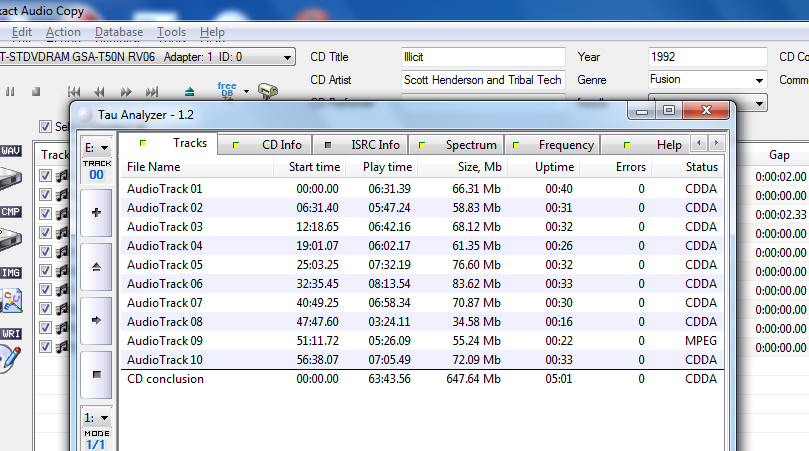Viewport: 809px width, 451px height.
Task: Switch to the Frequency tab
Action: (552, 145)
